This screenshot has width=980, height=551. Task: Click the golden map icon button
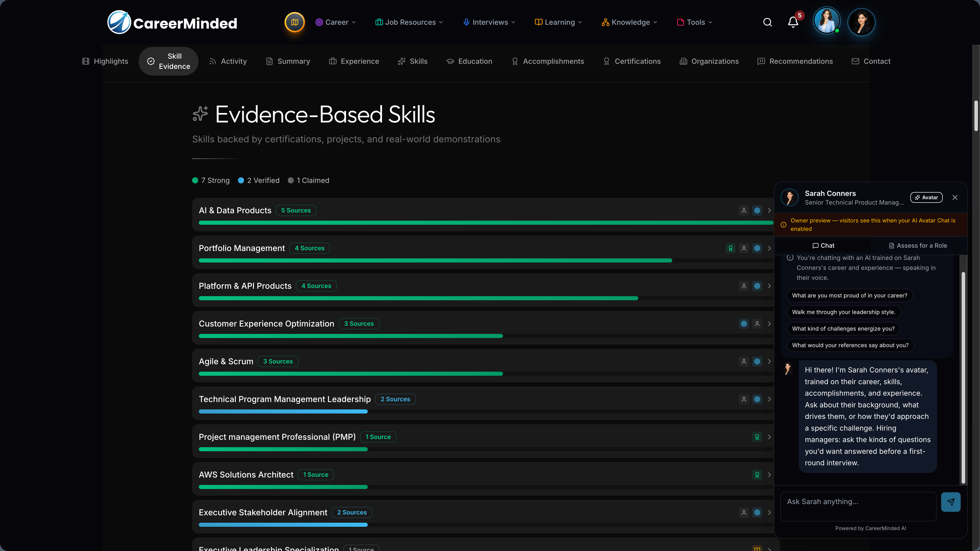[x=295, y=22]
